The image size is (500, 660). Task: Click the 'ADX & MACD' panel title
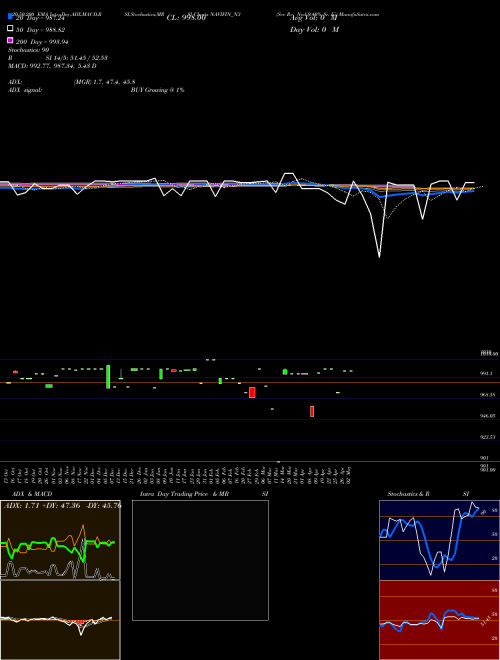(32, 494)
